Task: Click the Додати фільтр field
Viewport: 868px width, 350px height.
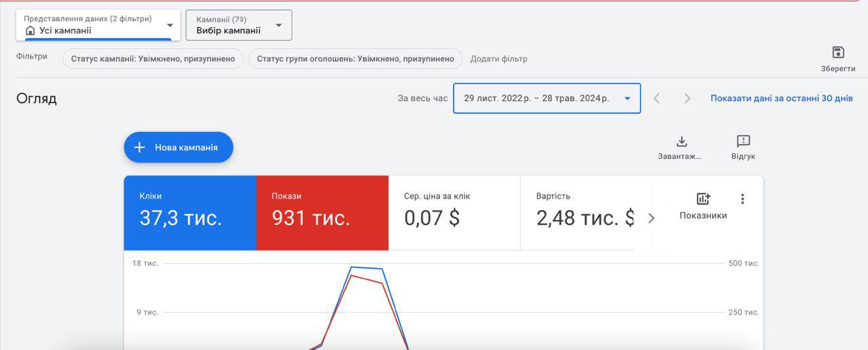Action: pyautogui.click(x=498, y=59)
